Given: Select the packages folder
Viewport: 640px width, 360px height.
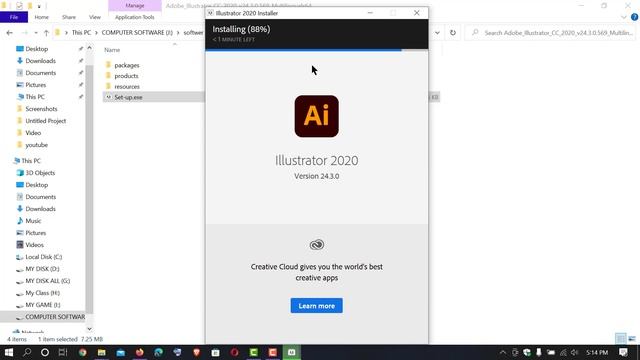Looking at the screenshot, I should [127, 65].
